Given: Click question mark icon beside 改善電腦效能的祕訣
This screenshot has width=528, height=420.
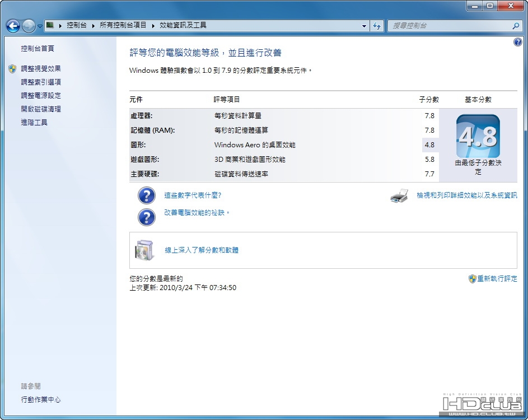Looking at the screenshot, I should 147,217.
